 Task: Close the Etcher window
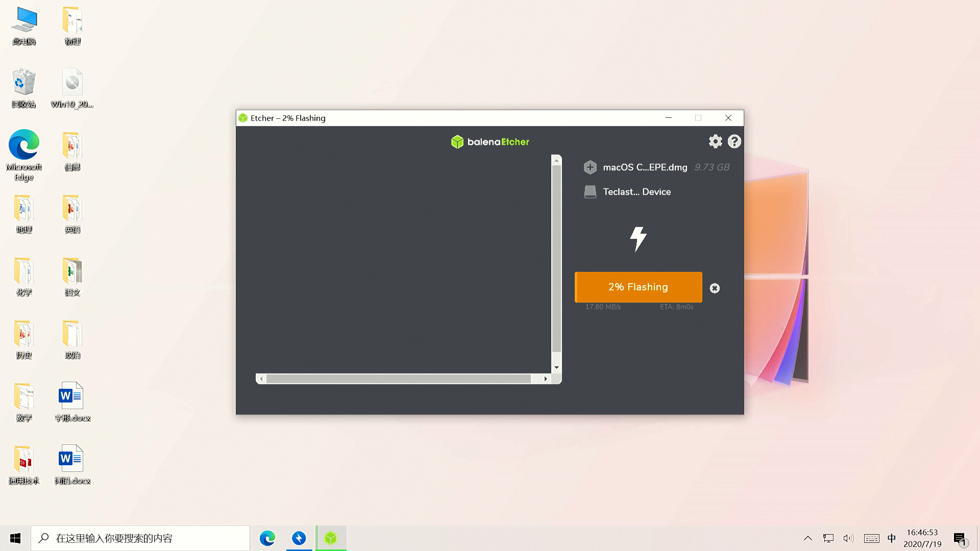point(728,118)
